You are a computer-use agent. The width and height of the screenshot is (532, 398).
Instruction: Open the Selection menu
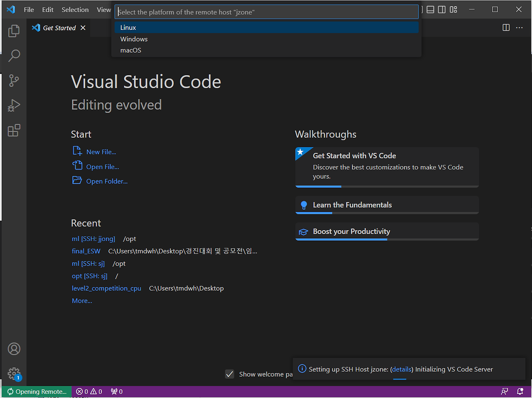click(x=75, y=10)
